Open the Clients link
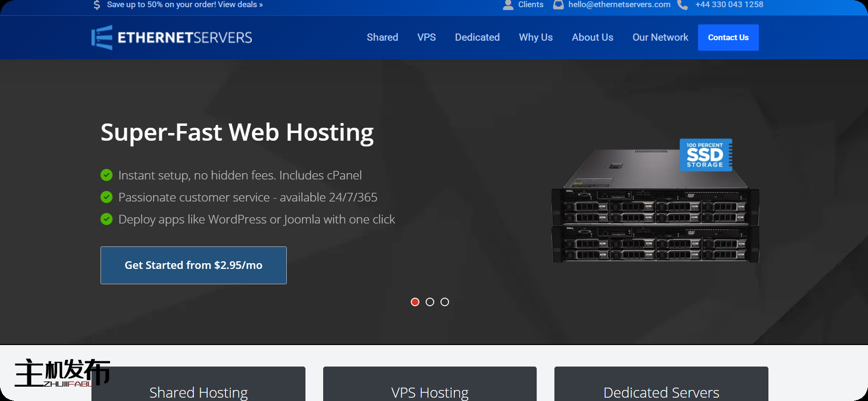This screenshot has height=401, width=868. tap(531, 5)
